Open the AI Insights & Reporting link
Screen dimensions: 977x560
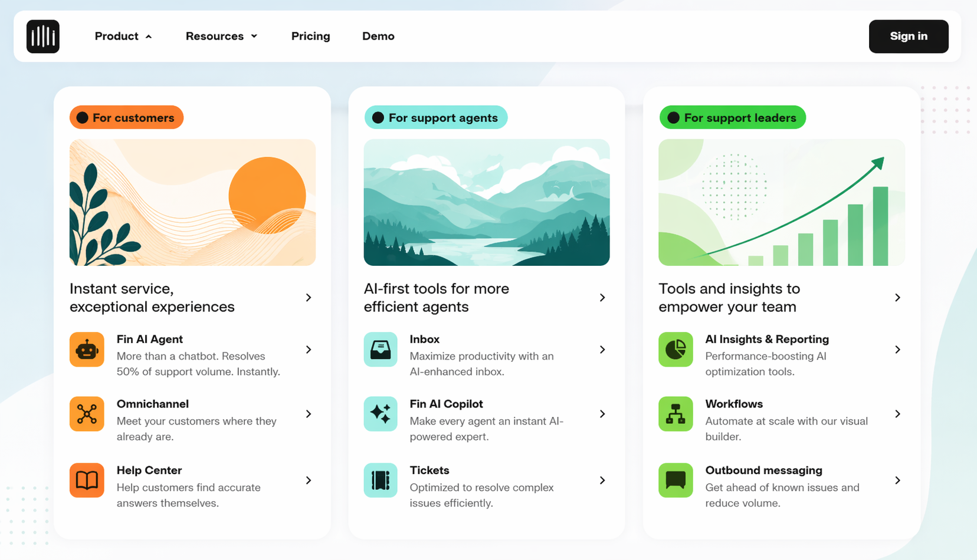pyautogui.click(x=767, y=339)
